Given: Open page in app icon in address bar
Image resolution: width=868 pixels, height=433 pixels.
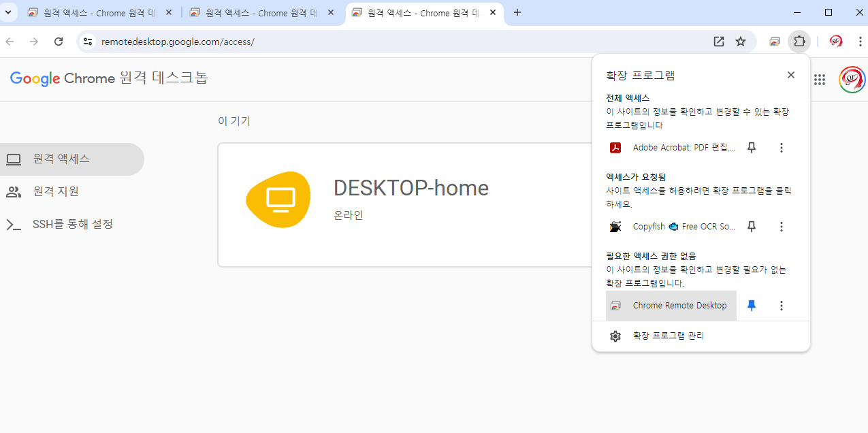Looking at the screenshot, I should point(719,42).
